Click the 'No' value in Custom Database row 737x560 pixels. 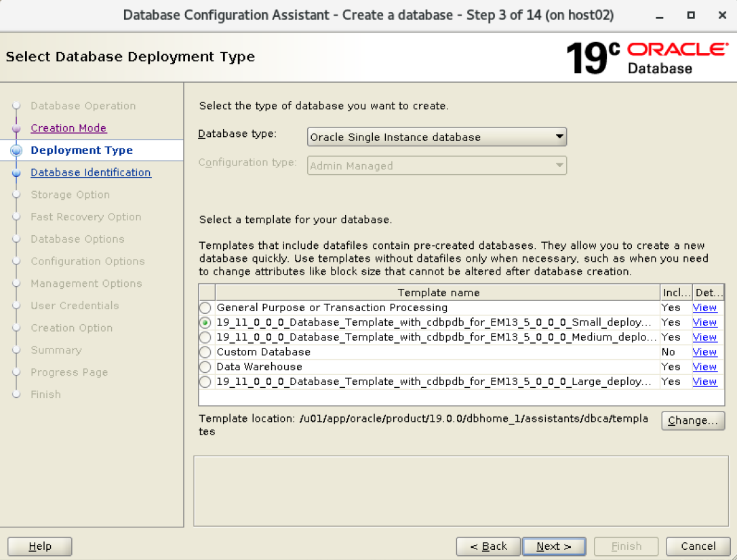pyautogui.click(x=668, y=352)
